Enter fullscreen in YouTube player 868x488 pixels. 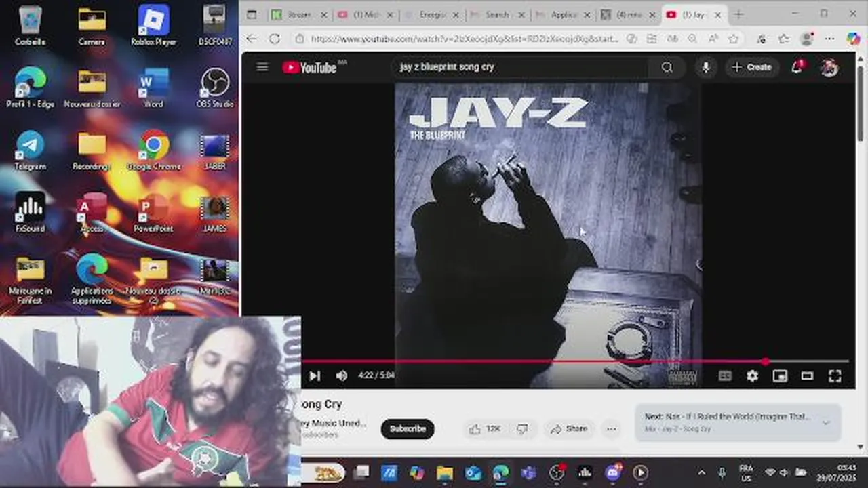[835, 375]
